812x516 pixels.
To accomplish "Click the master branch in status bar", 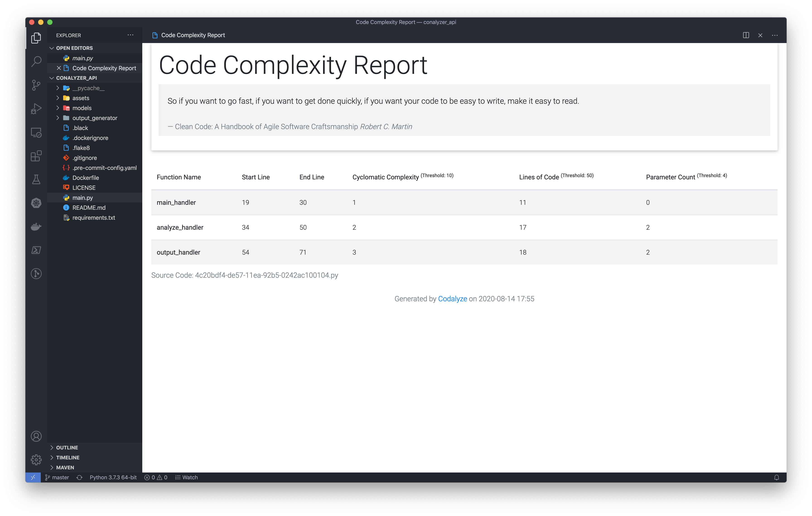I will [57, 477].
